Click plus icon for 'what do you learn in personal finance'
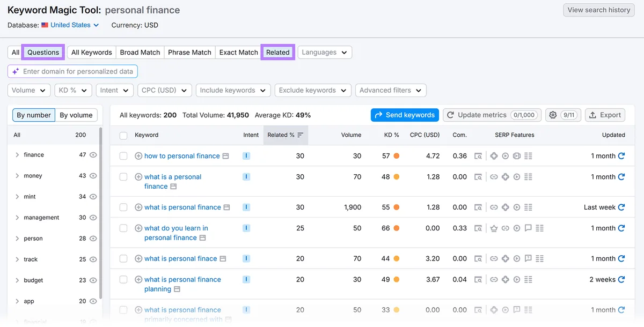 (x=138, y=228)
